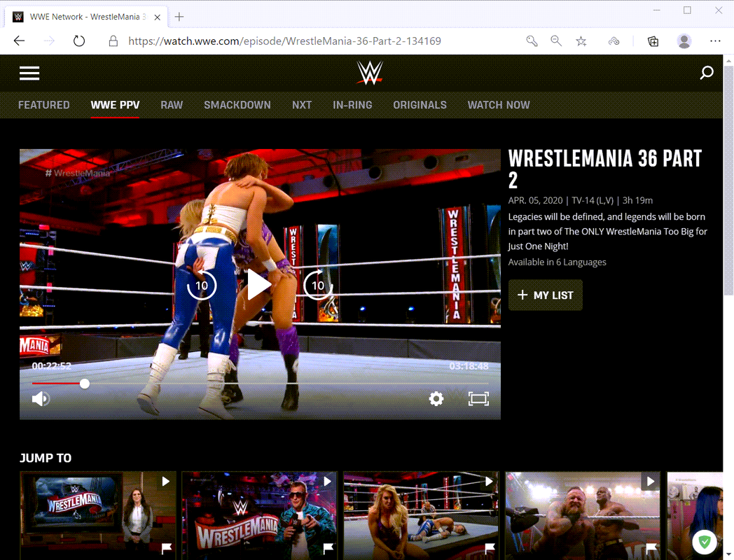Click flag icon on third jump thumbnail
This screenshot has width=734, height=560.
coord(490,548)
